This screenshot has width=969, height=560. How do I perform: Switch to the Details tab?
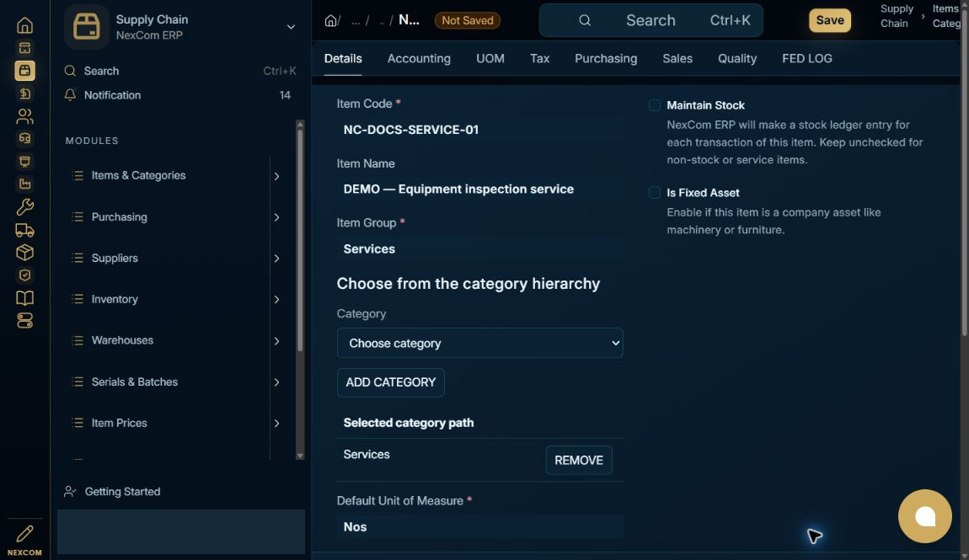pyautogui.click(x=343, y=59)
